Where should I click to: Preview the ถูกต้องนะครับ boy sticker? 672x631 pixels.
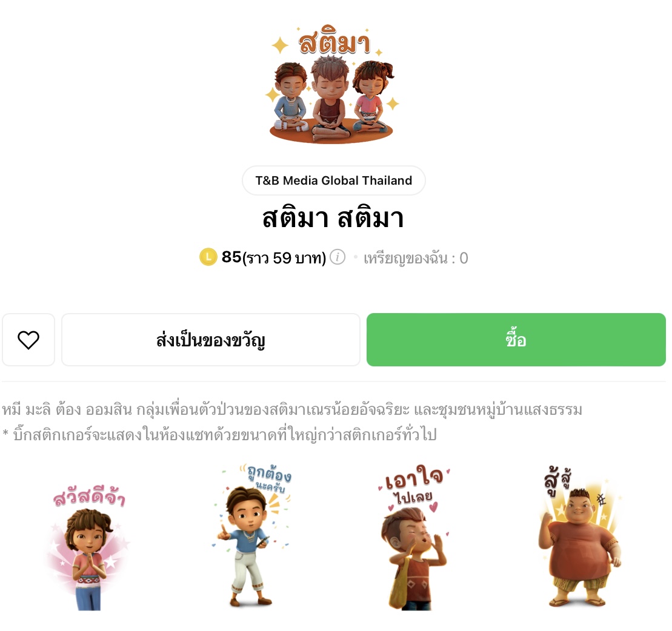click(x=252, y=535)
